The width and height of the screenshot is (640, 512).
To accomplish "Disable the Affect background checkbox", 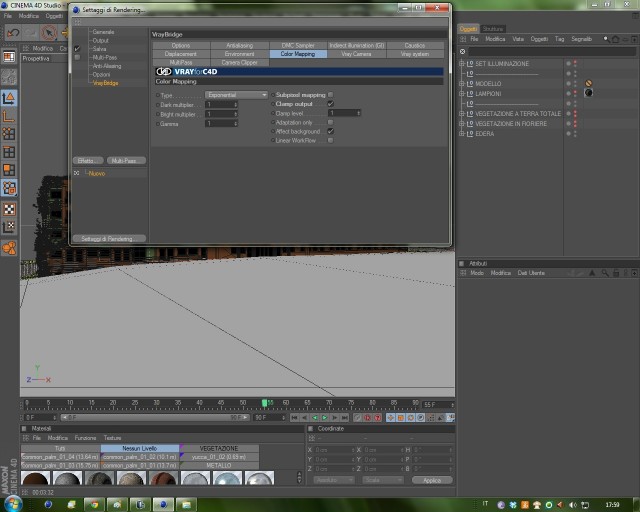I will 331,131.
